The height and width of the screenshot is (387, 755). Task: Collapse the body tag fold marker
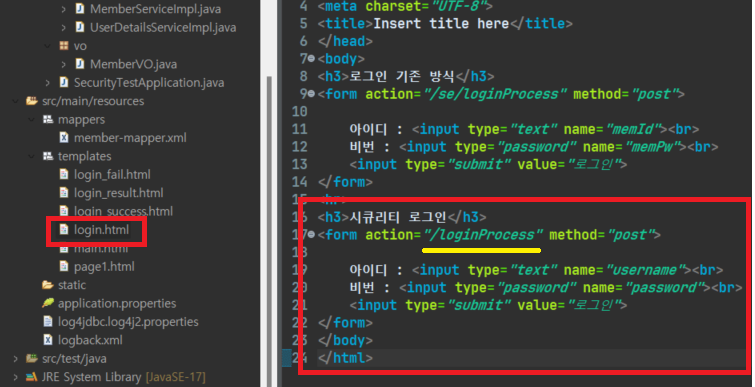pyautogui.click(x=311, y=59)
